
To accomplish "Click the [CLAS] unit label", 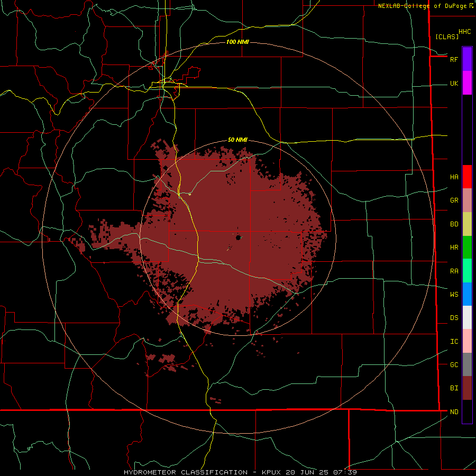I will [x=447, y=36].
